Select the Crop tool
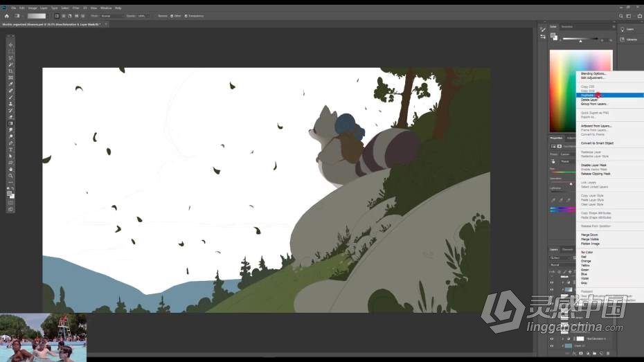The width and height of the screenshot is (644, 362). tap(10, 71)
